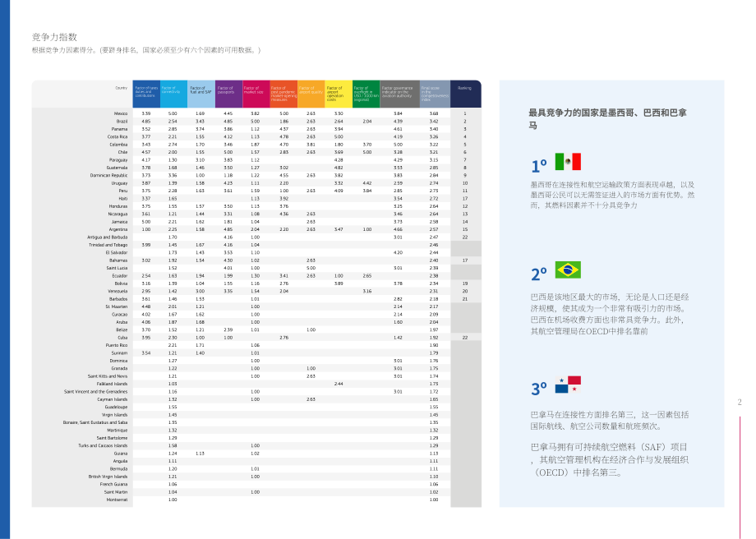This screenshot has height=539, width=756.
Task: Select the Venezuela row label
Action: point(118,291)
